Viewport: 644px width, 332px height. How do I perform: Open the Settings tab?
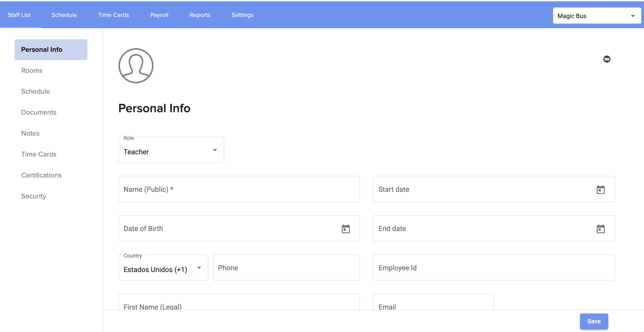pyautogui.click(x=242, y=15)
